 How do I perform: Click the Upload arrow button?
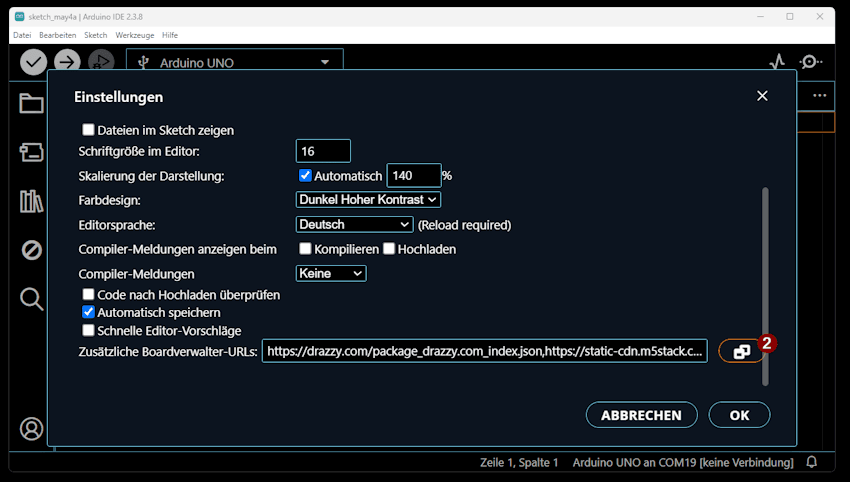(x=67, y=62)
